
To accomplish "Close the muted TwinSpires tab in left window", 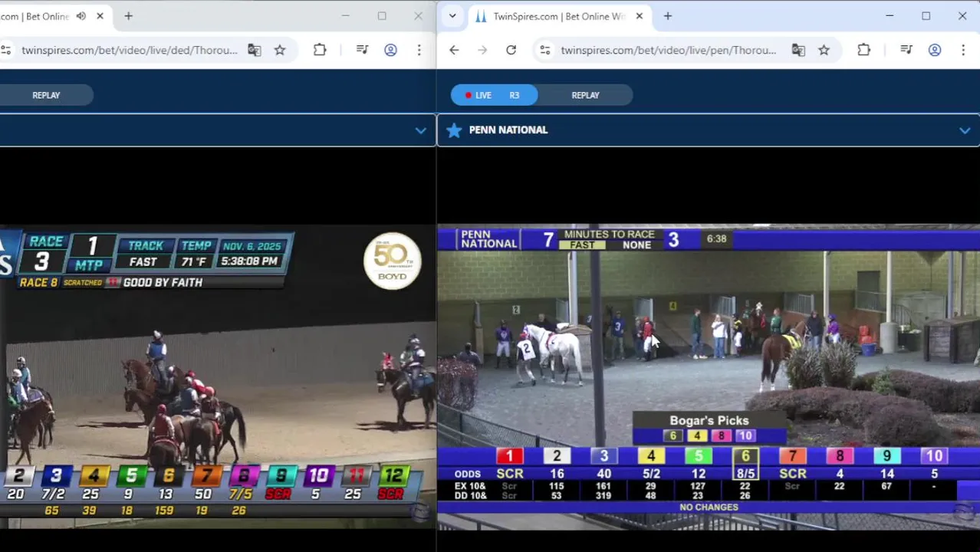I will tap(100, 16).
